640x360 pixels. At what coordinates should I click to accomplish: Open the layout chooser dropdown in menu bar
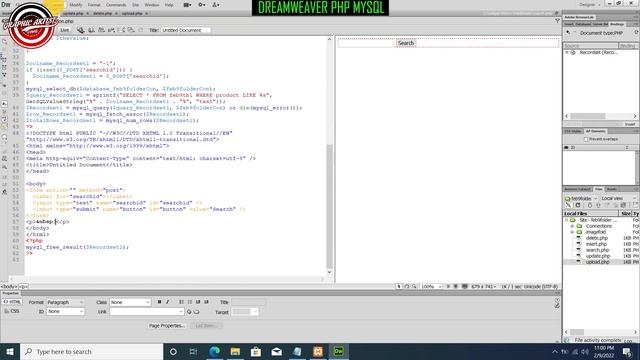(x=187, y=5)
